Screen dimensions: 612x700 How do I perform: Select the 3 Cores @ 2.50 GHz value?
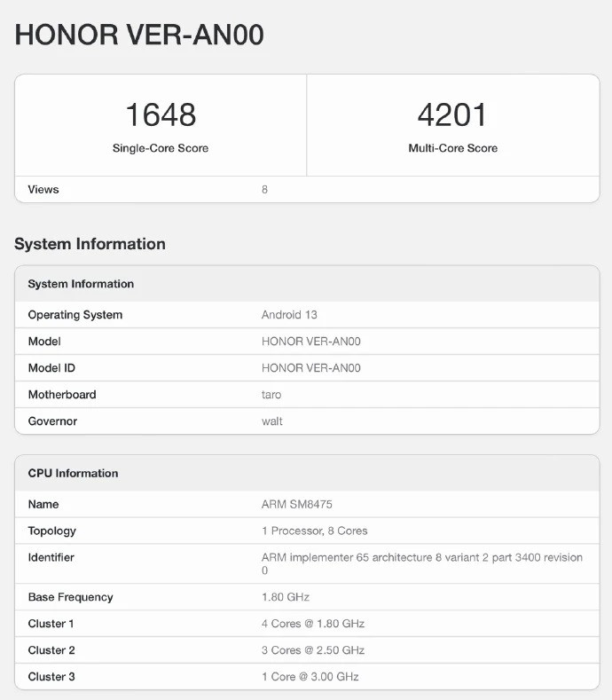pos(313,650)
